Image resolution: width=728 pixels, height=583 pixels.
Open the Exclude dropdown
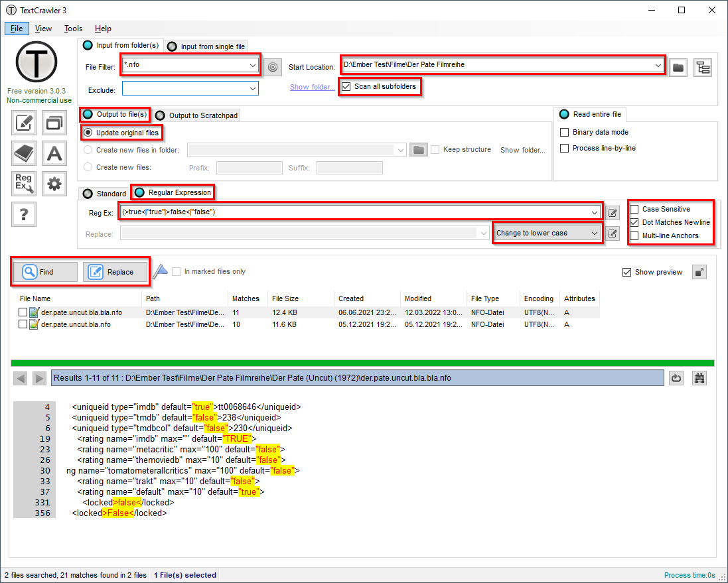click(x=253, y=88)
